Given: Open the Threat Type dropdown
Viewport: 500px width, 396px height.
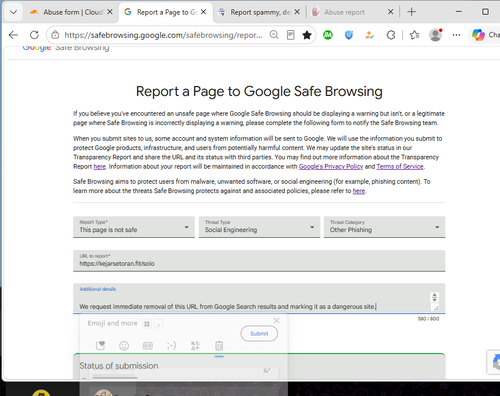Looking at the screenshot, I should 259,227.
